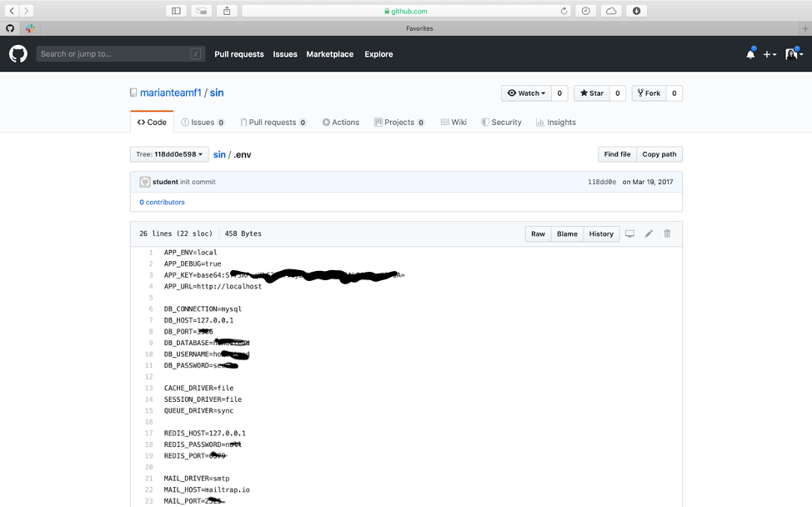812x507 pixels.
Task: Open file in desktop icon
Action: click(630, 234)
